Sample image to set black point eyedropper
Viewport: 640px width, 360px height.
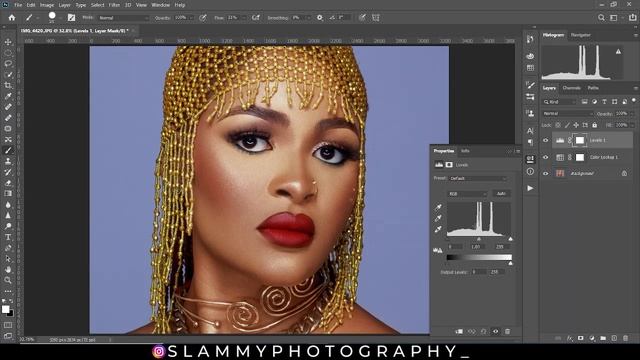click(x=438, y=207)
